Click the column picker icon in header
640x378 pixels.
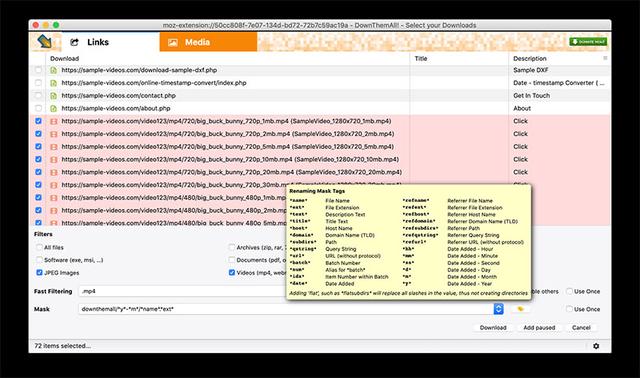coord(605,58)
